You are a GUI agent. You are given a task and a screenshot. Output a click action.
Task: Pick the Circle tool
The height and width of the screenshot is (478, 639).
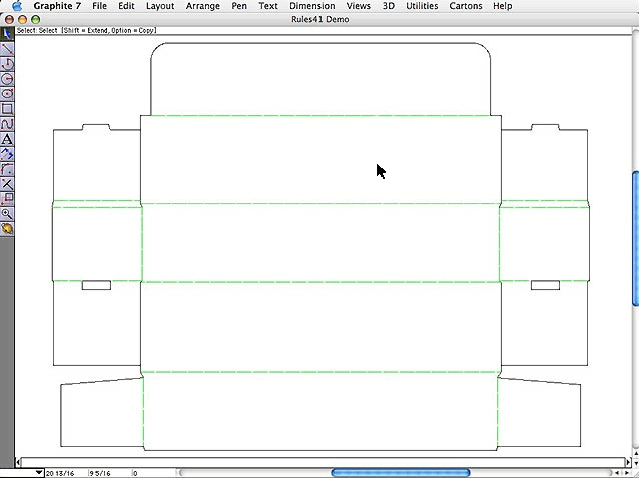point(7,78)
